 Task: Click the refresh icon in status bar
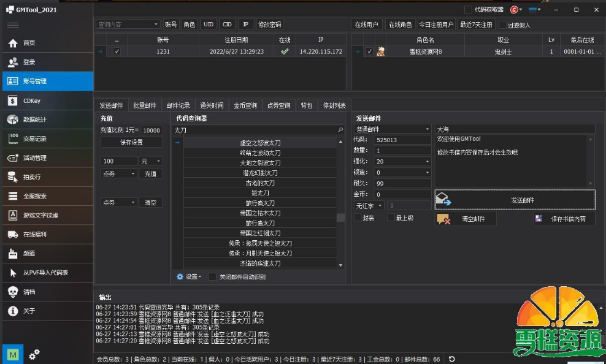452,358
